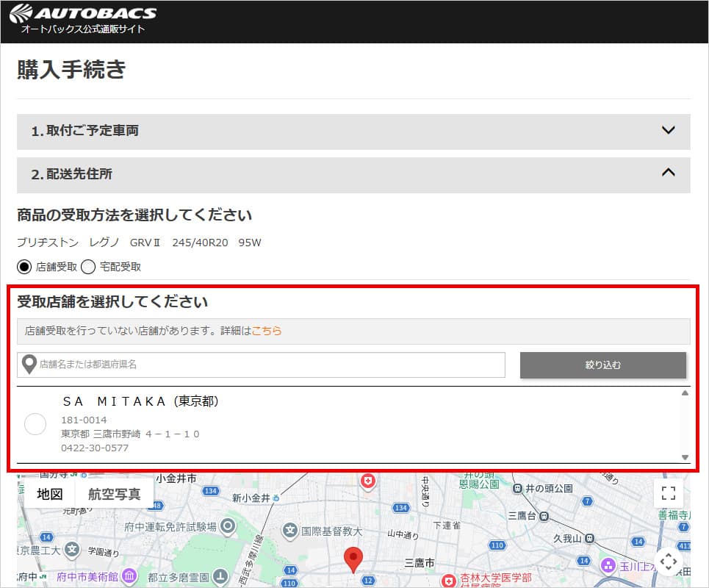The image size is (709, 588).
Task: Click 府中市美術館 museum icon on map
Action: tap(130, 576)
